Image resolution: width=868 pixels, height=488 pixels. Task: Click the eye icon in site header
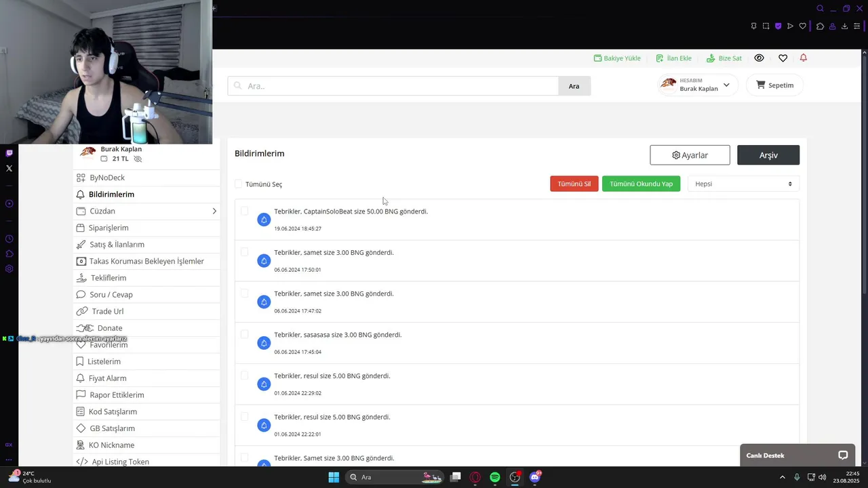[x=759, y=58]
